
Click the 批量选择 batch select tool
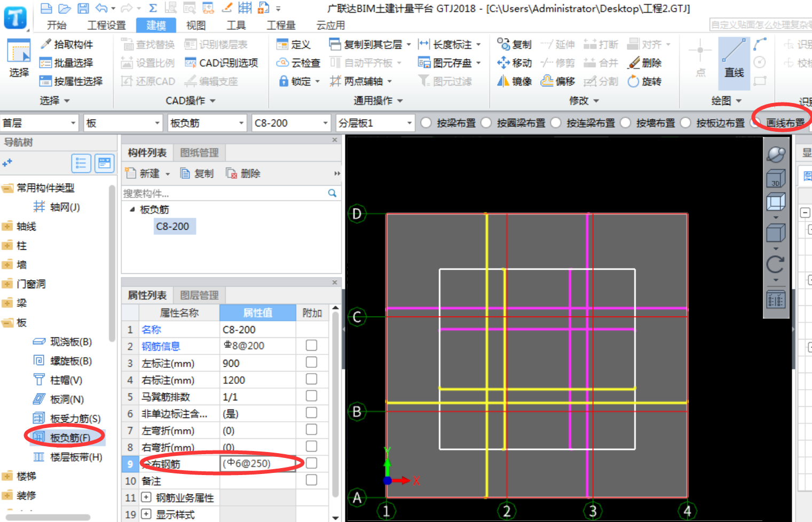pos(67,63)
